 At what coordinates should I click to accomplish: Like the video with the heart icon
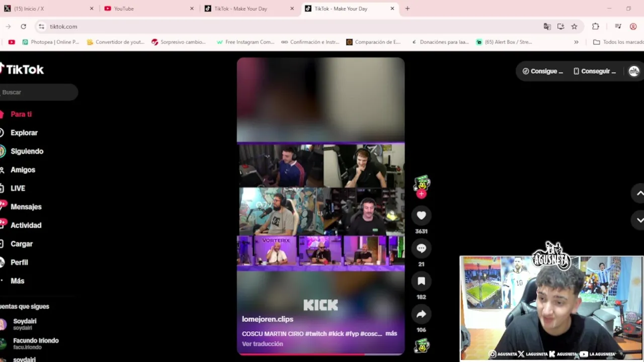click(x=421, y=216)
